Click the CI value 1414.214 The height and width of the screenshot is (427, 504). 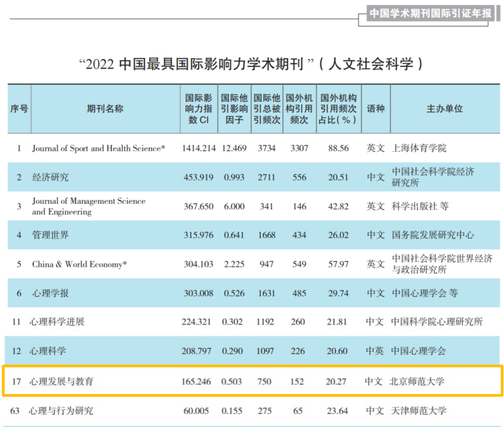[198, 148]
